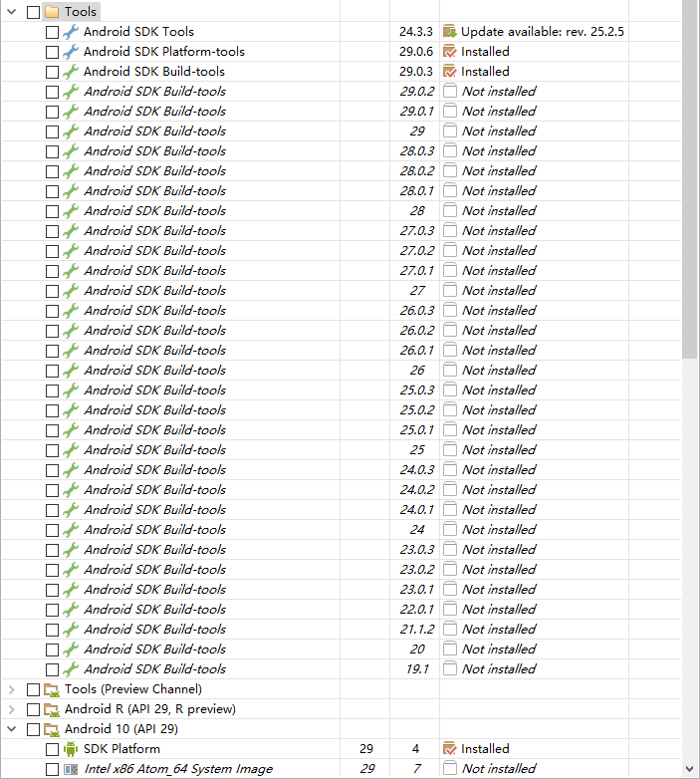This screenshot has width=700, height=779.
Task: Click the scrollbar down arrow
Action: pyautogui.click(x=690, y=770)
